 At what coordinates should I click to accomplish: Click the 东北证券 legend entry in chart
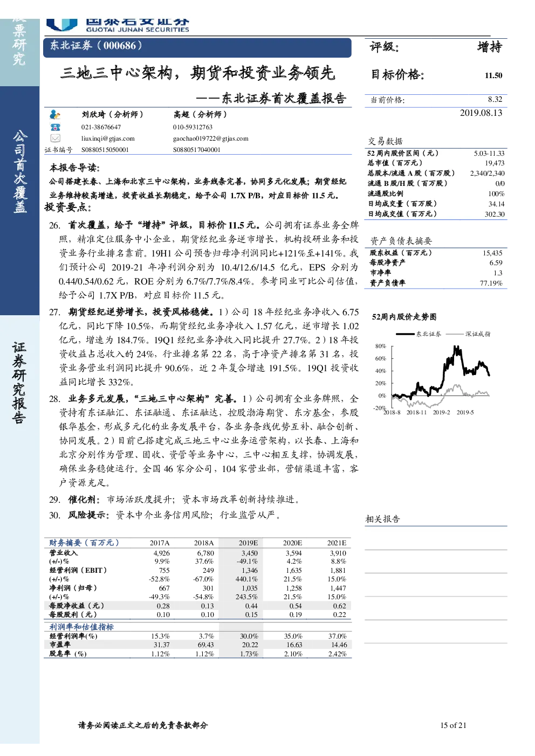419,334
